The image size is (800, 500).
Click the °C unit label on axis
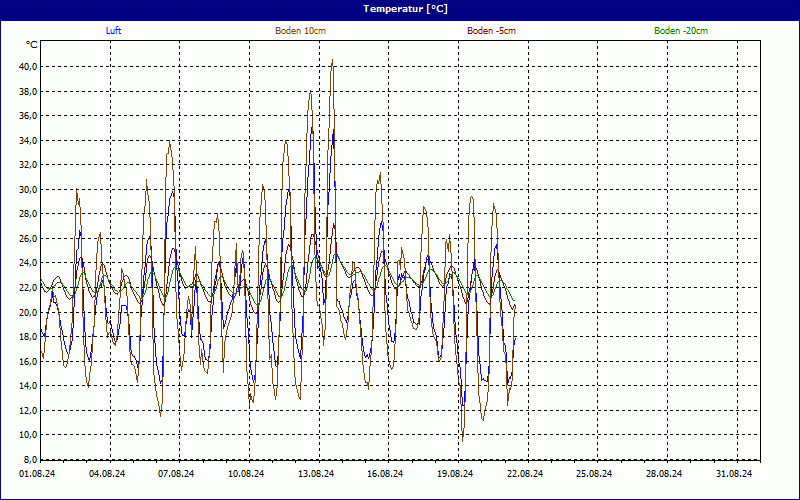pyautogui.click(x=32, y=45)
